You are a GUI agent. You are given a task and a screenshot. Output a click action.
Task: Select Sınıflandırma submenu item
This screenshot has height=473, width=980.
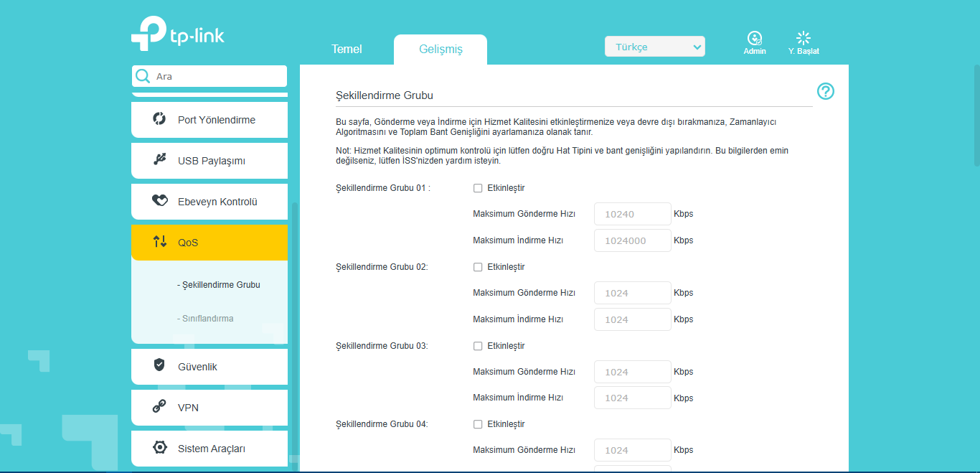pos(205,319)
